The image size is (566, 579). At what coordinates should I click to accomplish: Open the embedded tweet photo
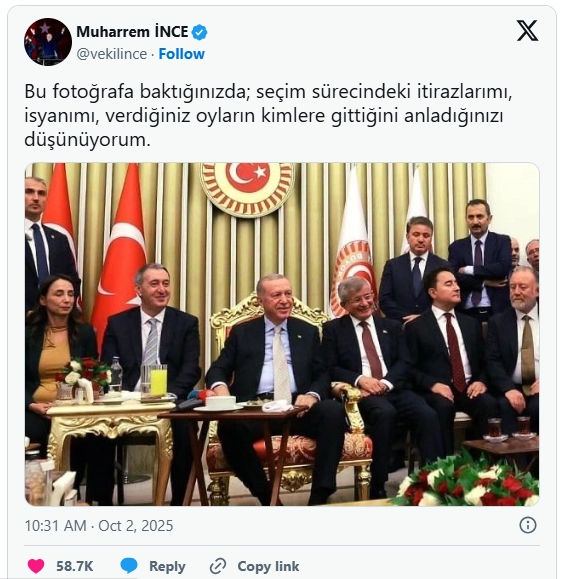click(282, 334)
